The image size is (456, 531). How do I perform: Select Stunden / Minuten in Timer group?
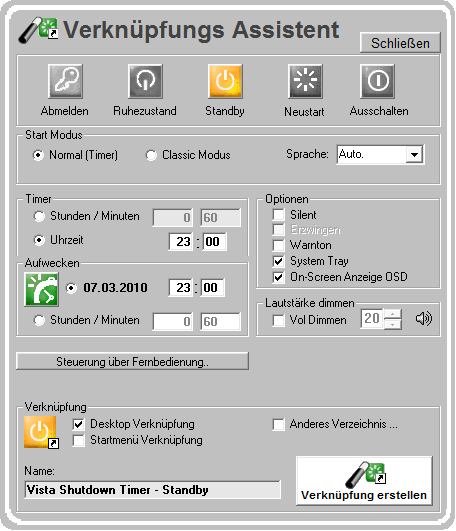point(39,216)
